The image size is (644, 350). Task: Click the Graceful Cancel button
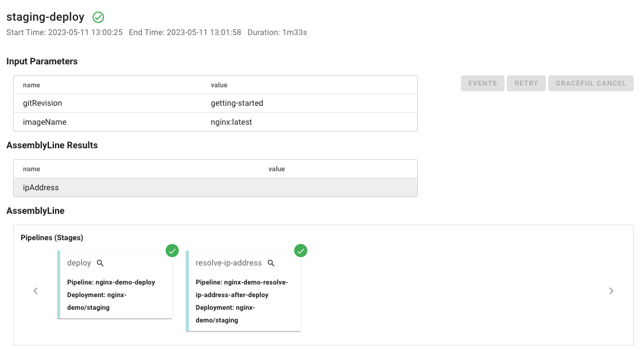[591, 83]
